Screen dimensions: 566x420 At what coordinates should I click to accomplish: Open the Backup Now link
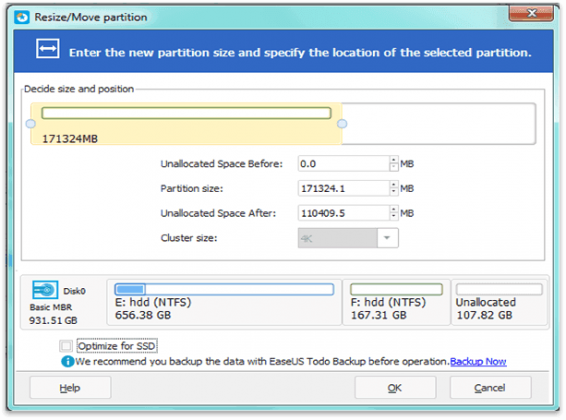point(478,361)
